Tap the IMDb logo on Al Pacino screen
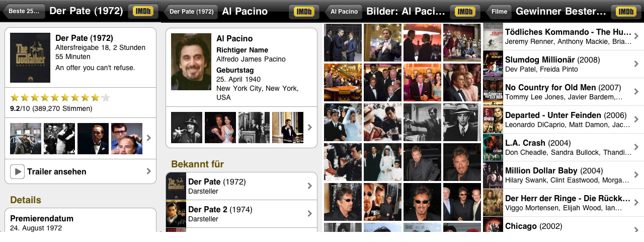Screen dimensions: 644x242 coord(304,11)
